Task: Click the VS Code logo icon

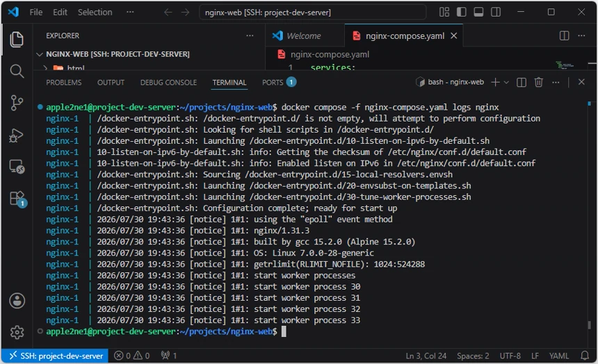Action: click(x=13, y=12)
